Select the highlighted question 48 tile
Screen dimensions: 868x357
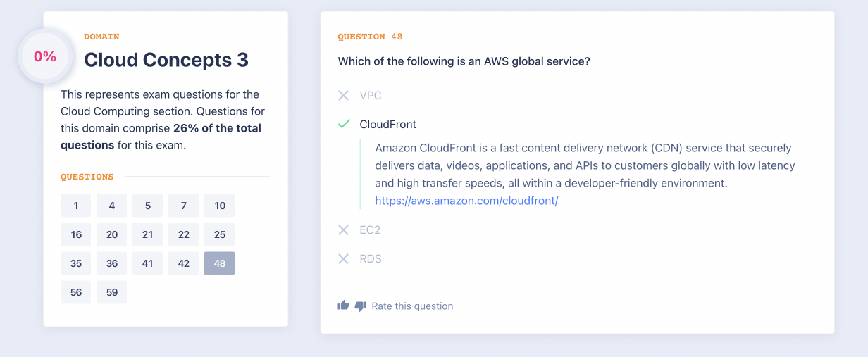tap(220, 263)
